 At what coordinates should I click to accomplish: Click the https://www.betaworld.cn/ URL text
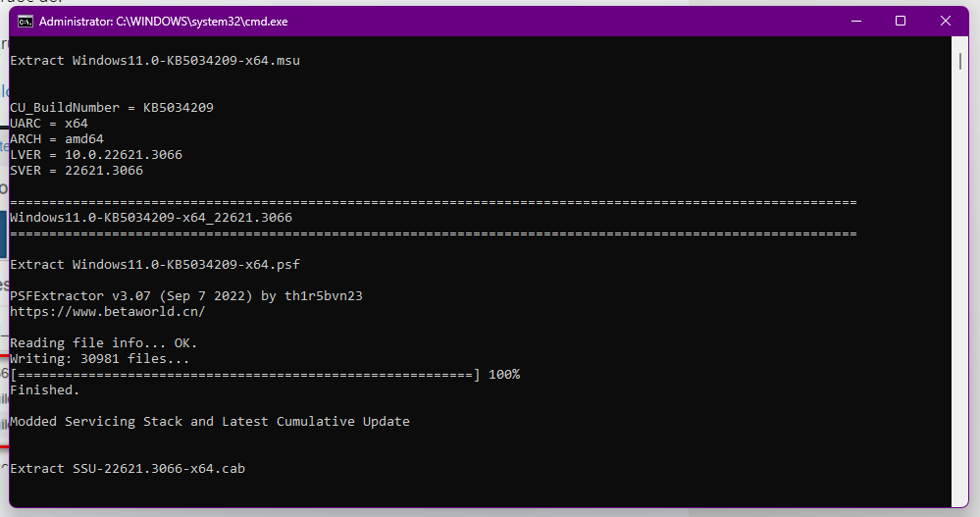(x=108, y=311)
